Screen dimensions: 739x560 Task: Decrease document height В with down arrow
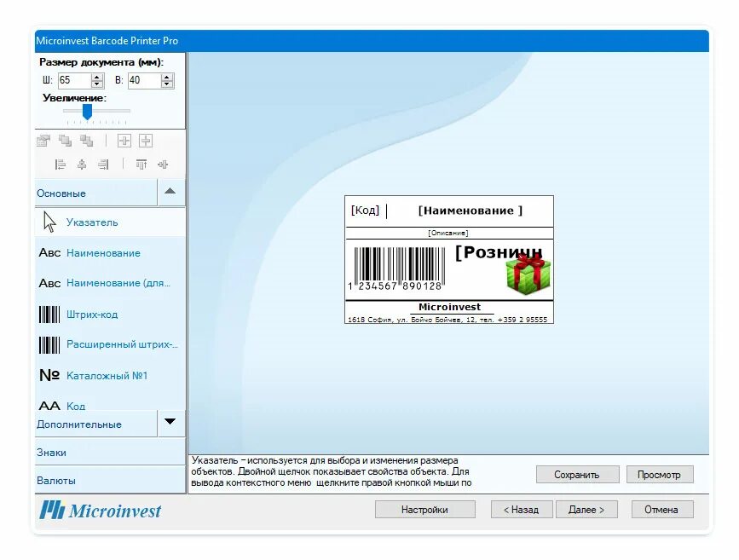click(x=167, y=84)
